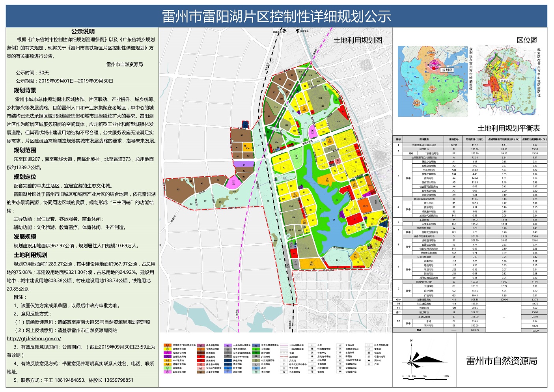Viewport: 554px width, 392px height.
Task: Click the 商业用地 red legend swatch
Action: [x=200, y=357]
